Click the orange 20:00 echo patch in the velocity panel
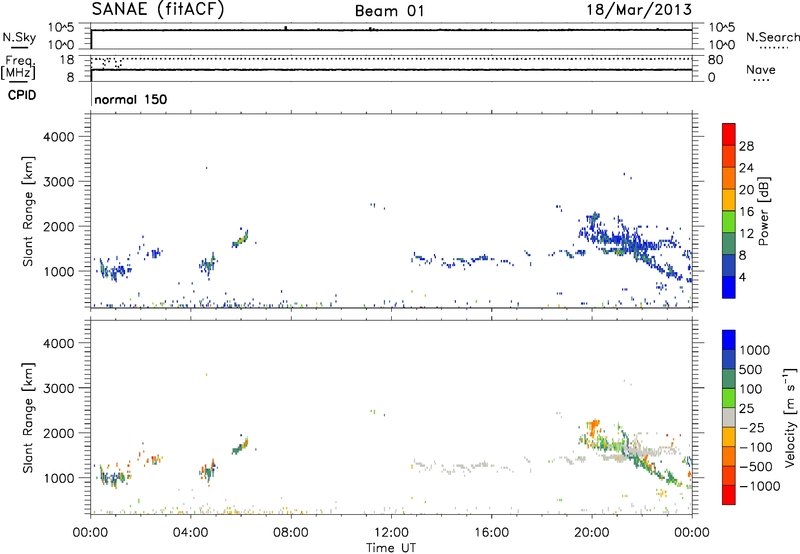Screen dimensions: 800x554 tap(593, 426)
